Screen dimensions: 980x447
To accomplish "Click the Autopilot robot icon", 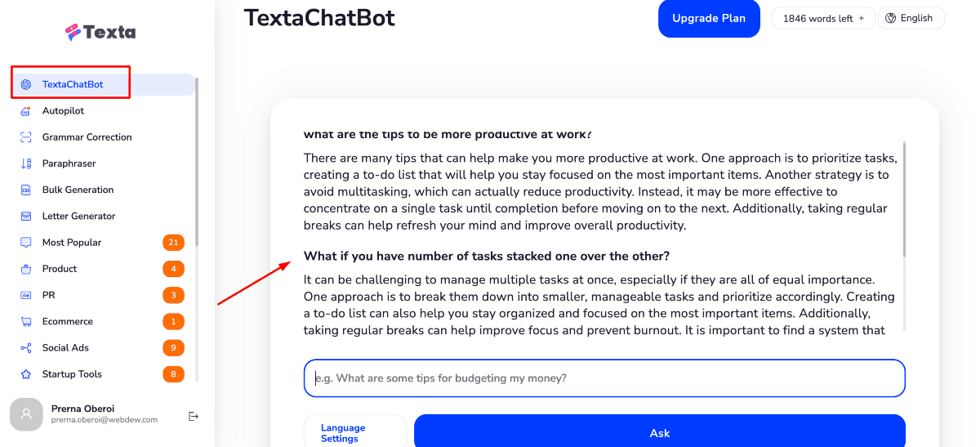I will (x=26, y=111).
